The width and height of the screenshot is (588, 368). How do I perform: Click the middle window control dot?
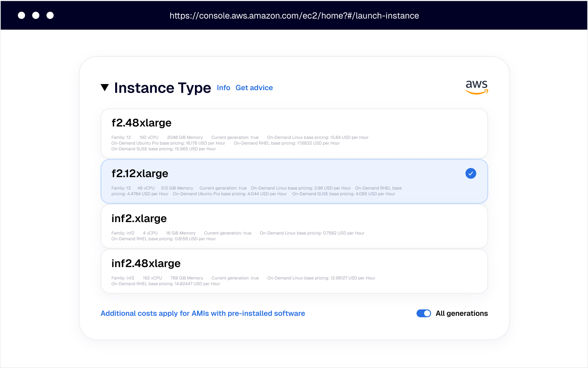(x=36, y=15)
